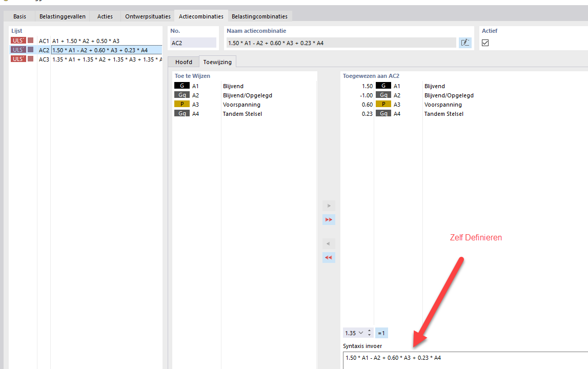Screen dimensions: 588x369
Task: Click the color swatch of AC1 in the list
Action: point(31,40)
